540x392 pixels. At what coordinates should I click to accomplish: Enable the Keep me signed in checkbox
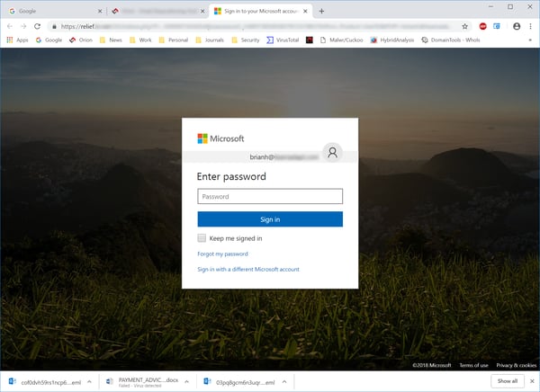(x=202, y=238)
